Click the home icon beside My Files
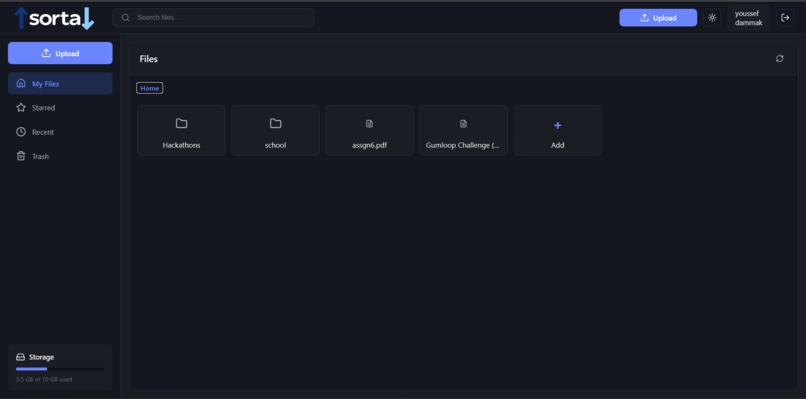 [21, 83]
